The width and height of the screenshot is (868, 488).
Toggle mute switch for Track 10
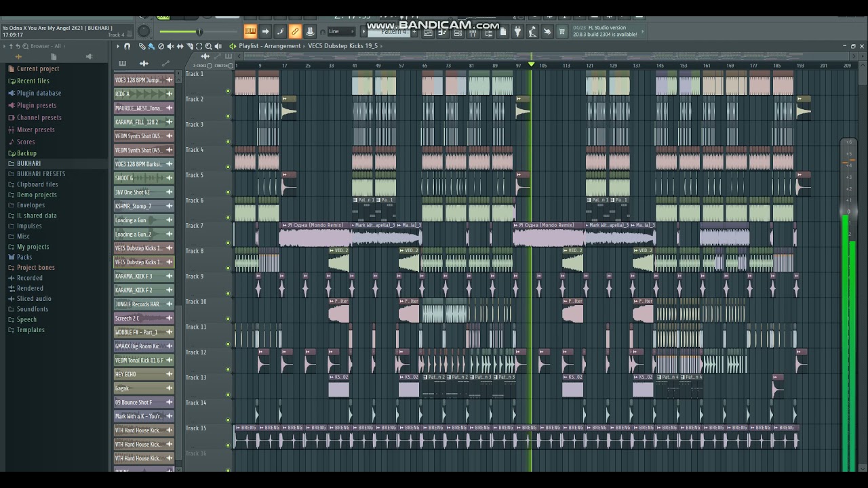tap(228, 319)
